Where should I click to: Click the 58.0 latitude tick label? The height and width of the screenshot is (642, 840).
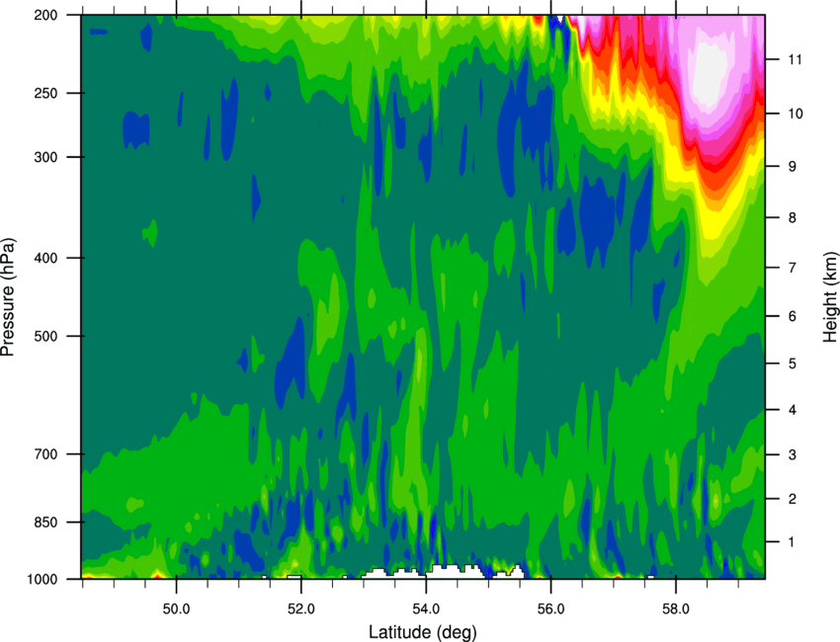click(x=676, y=609)
